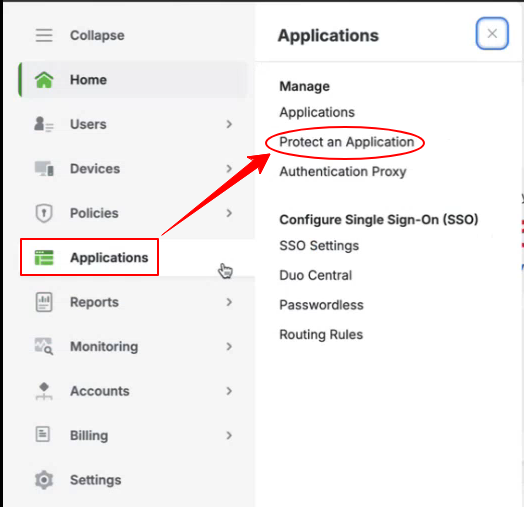Open the Accounts menu label
This screenshot has height=507, width=524.
(100, 391)
